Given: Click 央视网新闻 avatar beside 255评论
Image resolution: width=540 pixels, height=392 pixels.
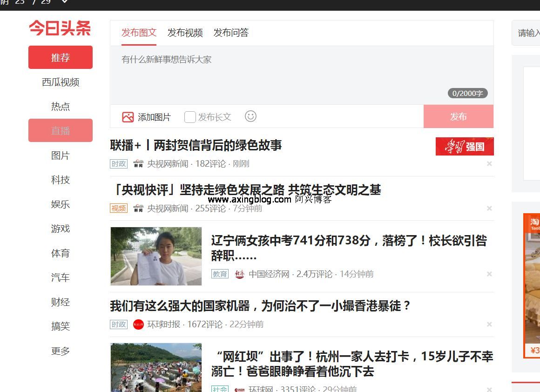Looking at the screenshot, I should pos(138,208).
